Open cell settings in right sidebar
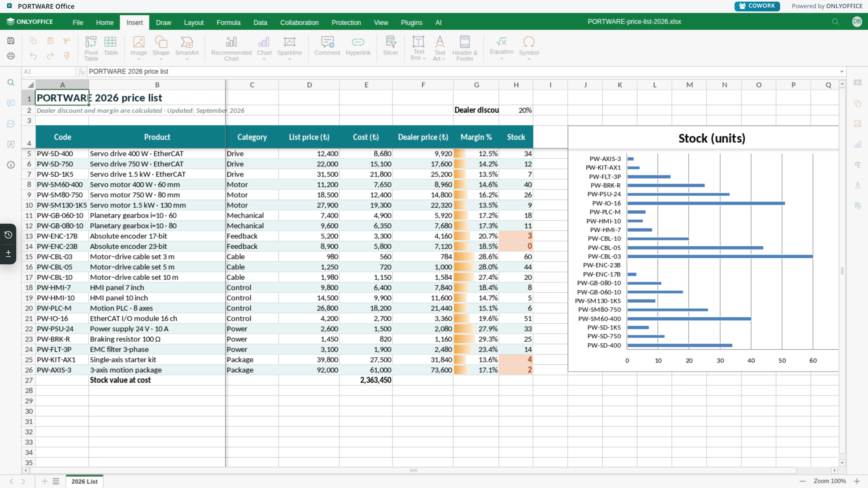Screen dimensions: 868x488 857,82
